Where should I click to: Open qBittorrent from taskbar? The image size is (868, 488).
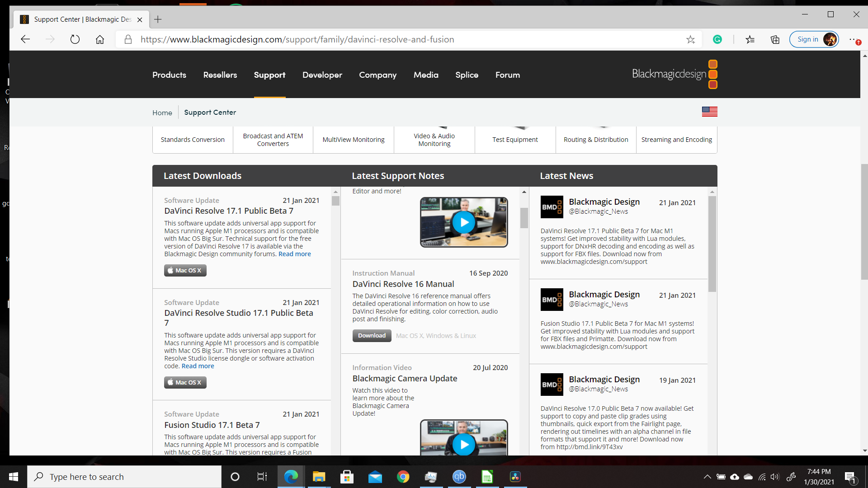tap(459, 477)
